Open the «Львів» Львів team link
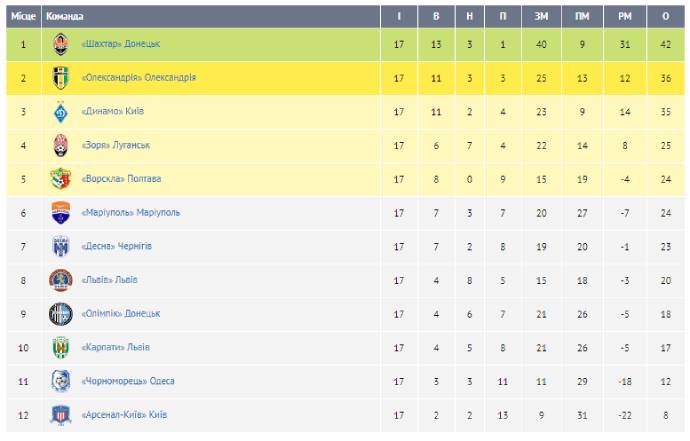This screenshot has width=690, height=441. [x=109, y=280]
